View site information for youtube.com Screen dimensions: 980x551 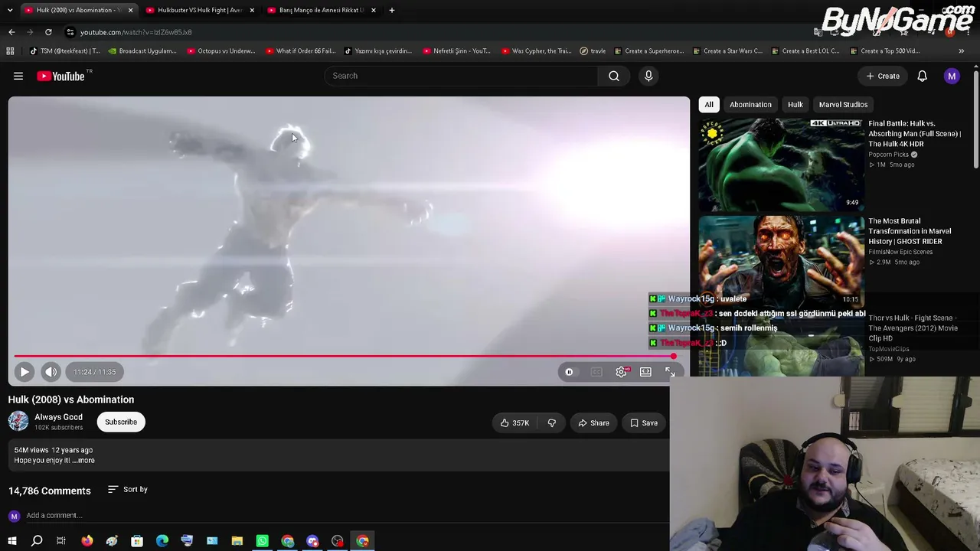(70, 32)
